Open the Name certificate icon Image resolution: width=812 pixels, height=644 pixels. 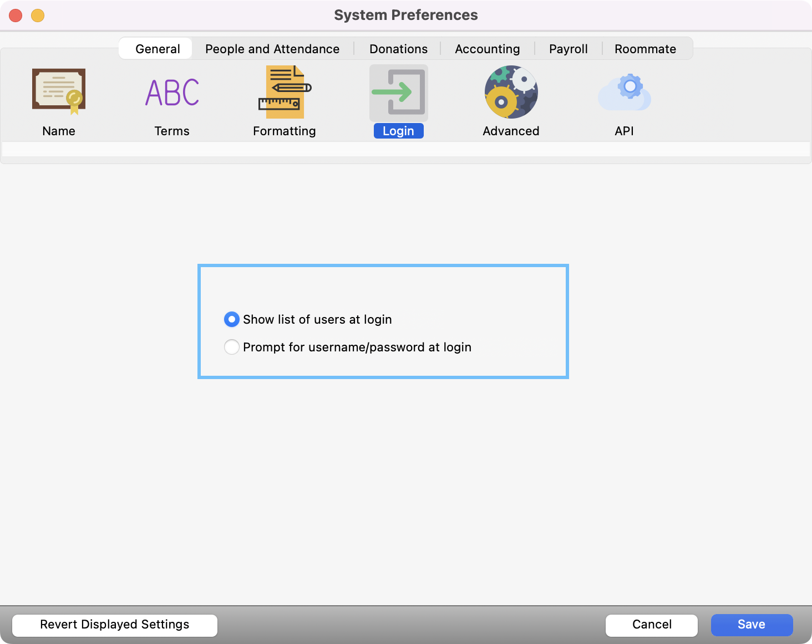[59, 91]
